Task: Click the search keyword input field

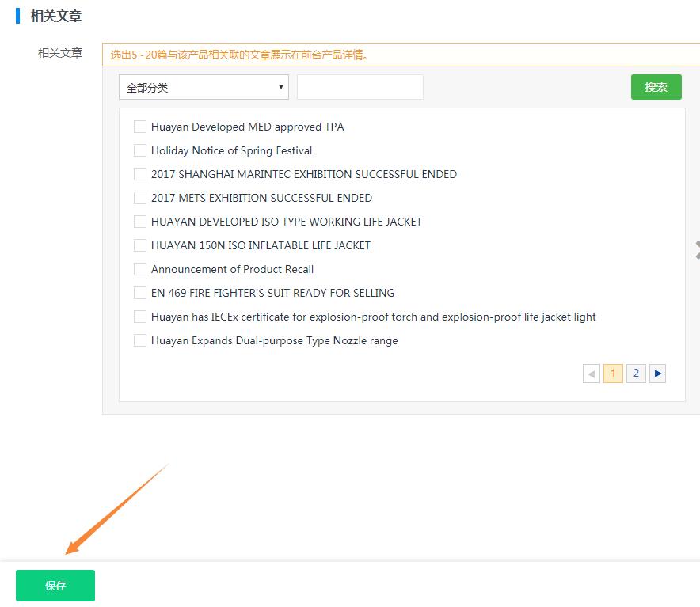Action: (x=360, y=88)
